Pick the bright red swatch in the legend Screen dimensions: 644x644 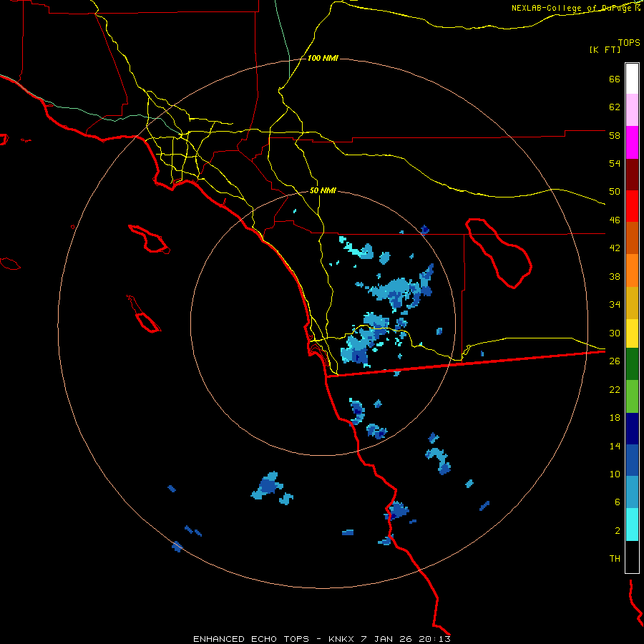coord(632,206)
